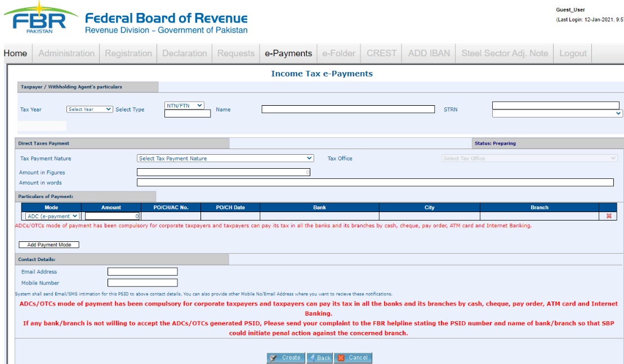
Task: Click the Mobile Number text field
Action: pyautogui.click(x=142, y=283)
